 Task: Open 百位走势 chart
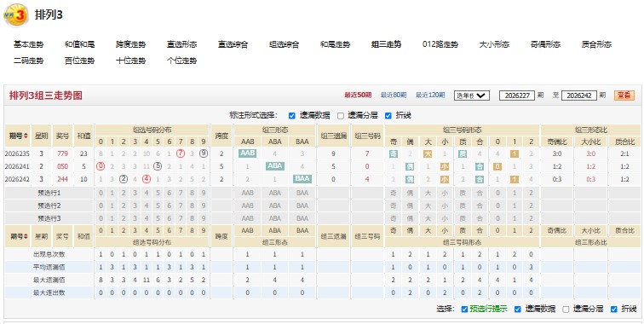(x=79, y=61)
